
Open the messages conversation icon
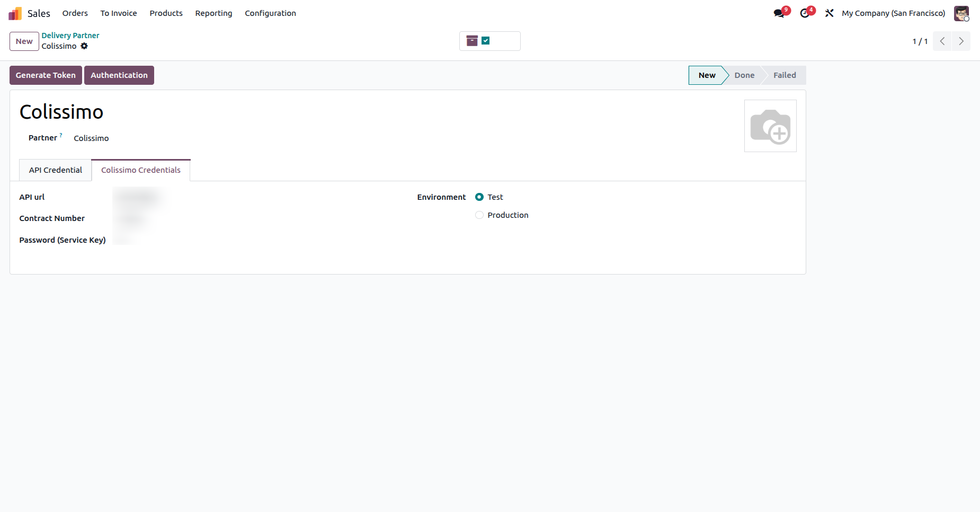(x=779, y=13)
